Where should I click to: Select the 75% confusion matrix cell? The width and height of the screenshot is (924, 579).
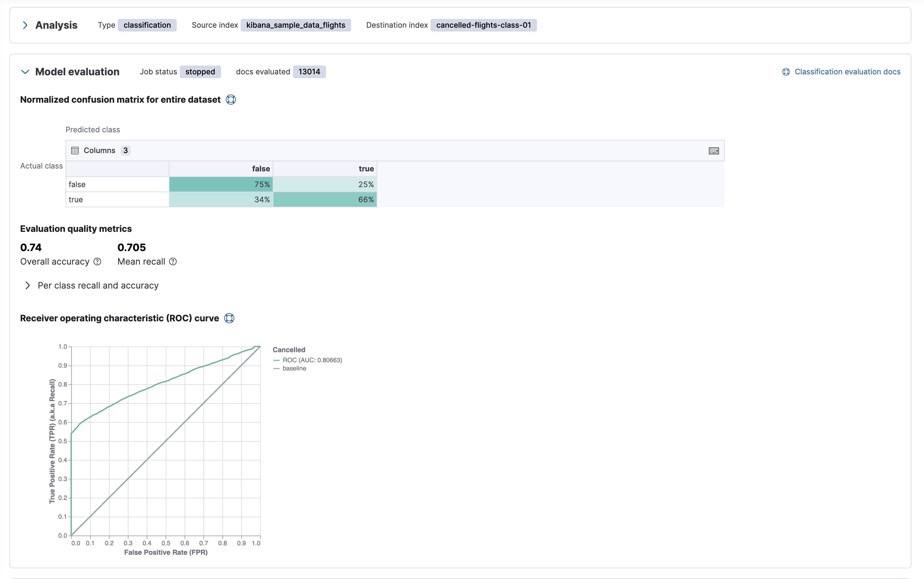click(x=221, y=184)
